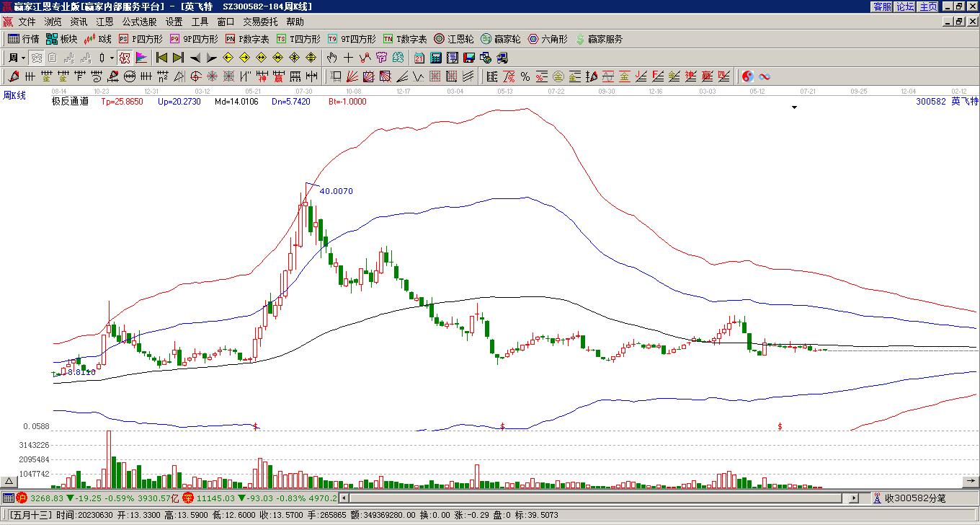
Task: Select the hand pan tool
Action: (331, 58)
